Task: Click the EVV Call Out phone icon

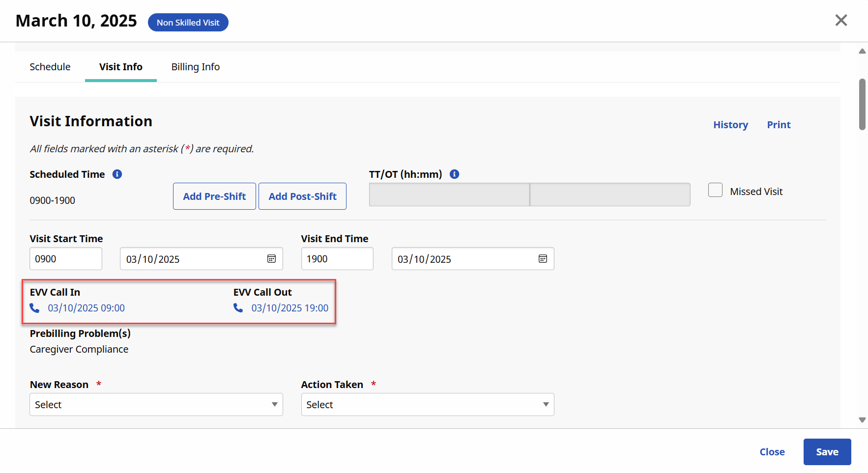Action: point(238,308)
